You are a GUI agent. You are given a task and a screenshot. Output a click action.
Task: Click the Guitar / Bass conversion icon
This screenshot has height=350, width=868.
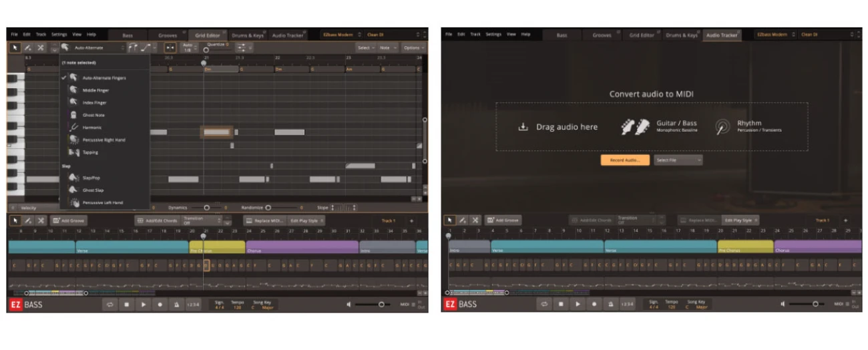[x=635, y=126]
